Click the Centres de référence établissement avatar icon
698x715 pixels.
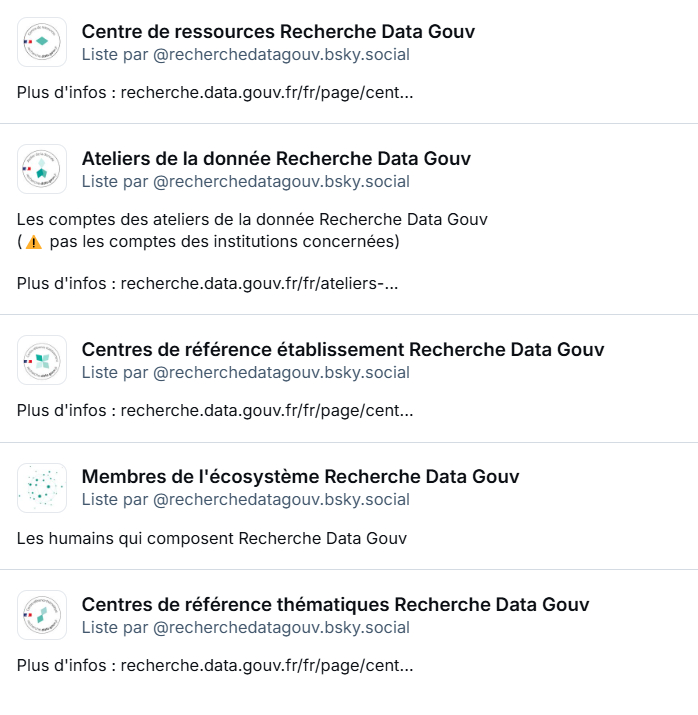(x=42, y=360)
